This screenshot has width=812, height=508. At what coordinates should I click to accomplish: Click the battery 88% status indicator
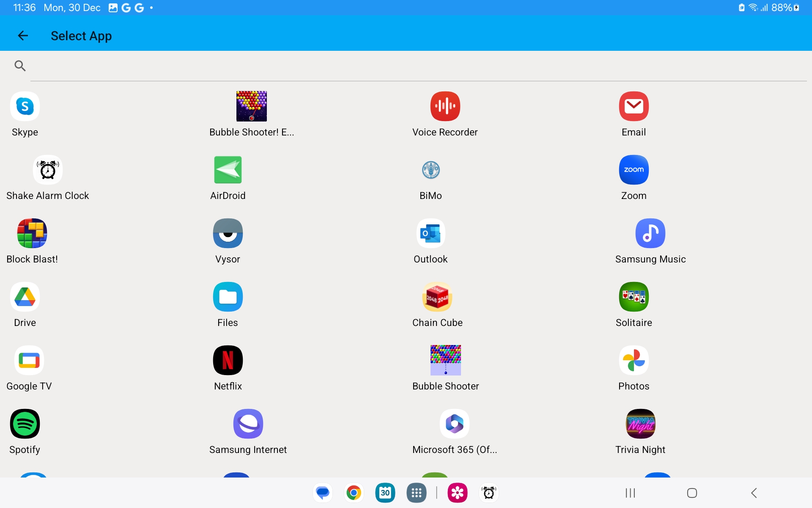pos(785,8)
